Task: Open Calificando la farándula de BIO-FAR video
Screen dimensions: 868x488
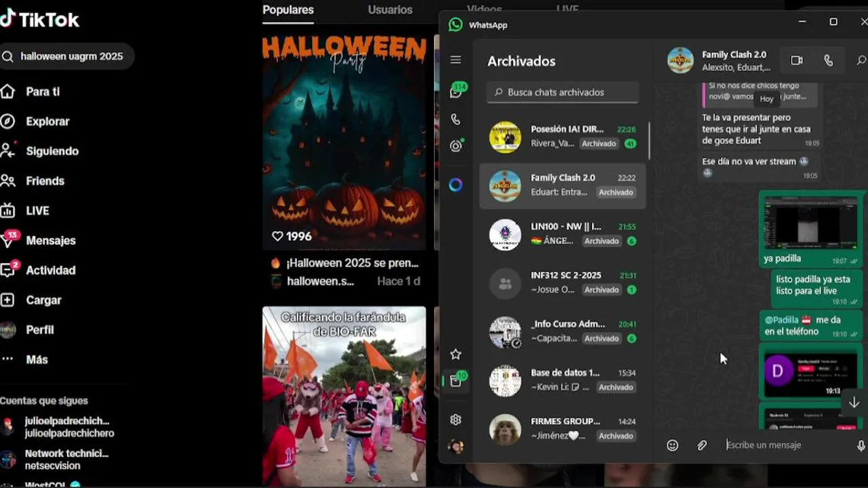Action: (344, 396)
